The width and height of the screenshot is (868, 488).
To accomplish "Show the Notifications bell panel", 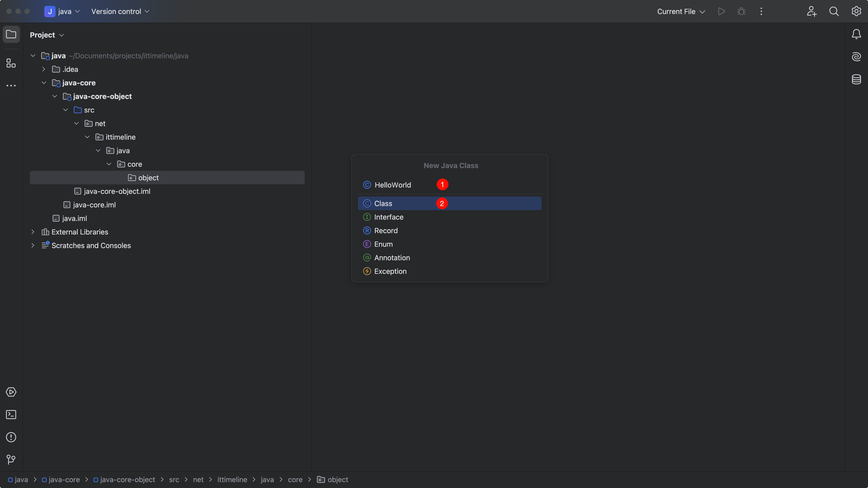I will point(856,34).
